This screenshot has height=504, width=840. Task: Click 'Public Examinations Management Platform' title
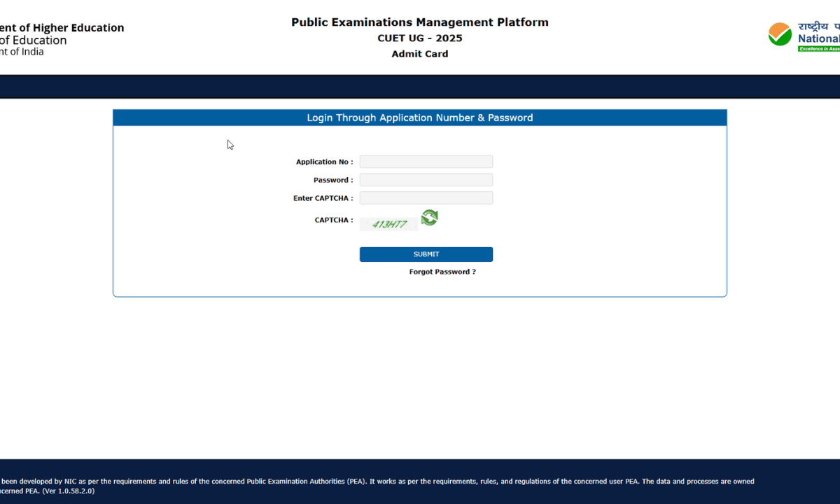click(x=420, y=22)
